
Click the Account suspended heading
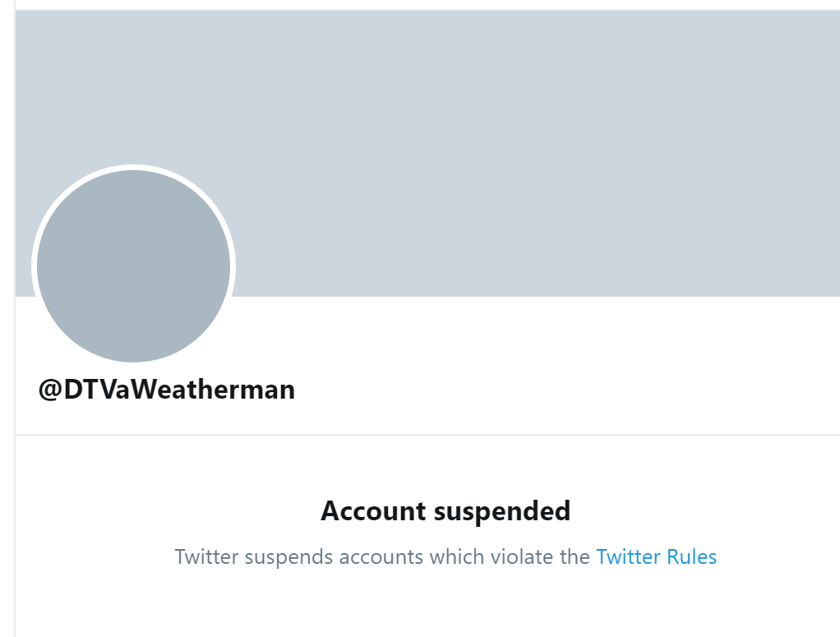(445, 511)
